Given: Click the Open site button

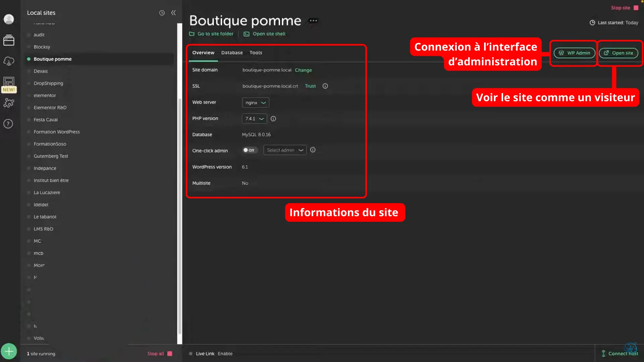Looking at the screenshot, I should [619, 53].
